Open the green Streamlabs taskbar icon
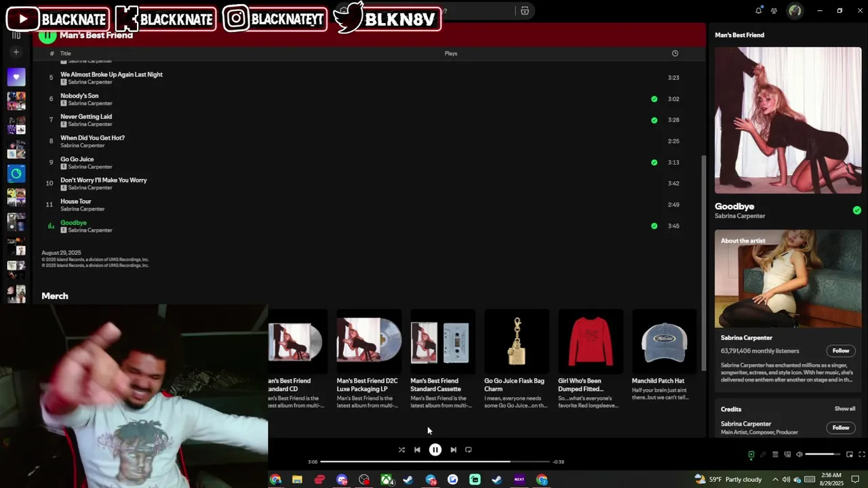 click(x=475, y=480)
